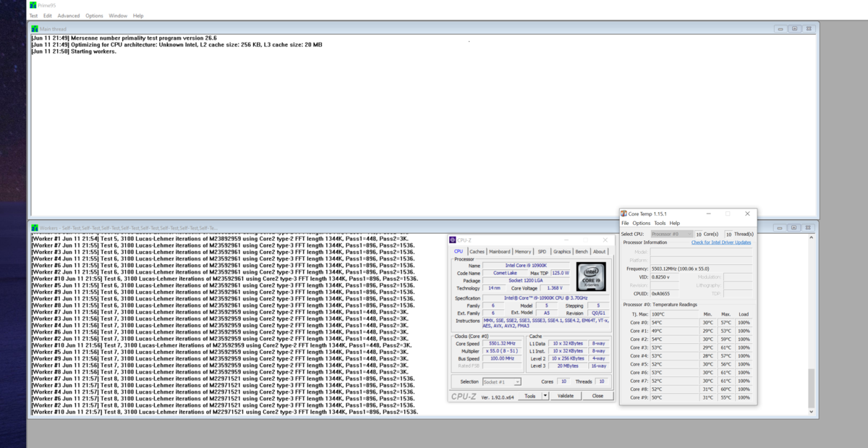Click the Code Name field Comet Lake
The image size is (868, 448).
click(505, 273)
